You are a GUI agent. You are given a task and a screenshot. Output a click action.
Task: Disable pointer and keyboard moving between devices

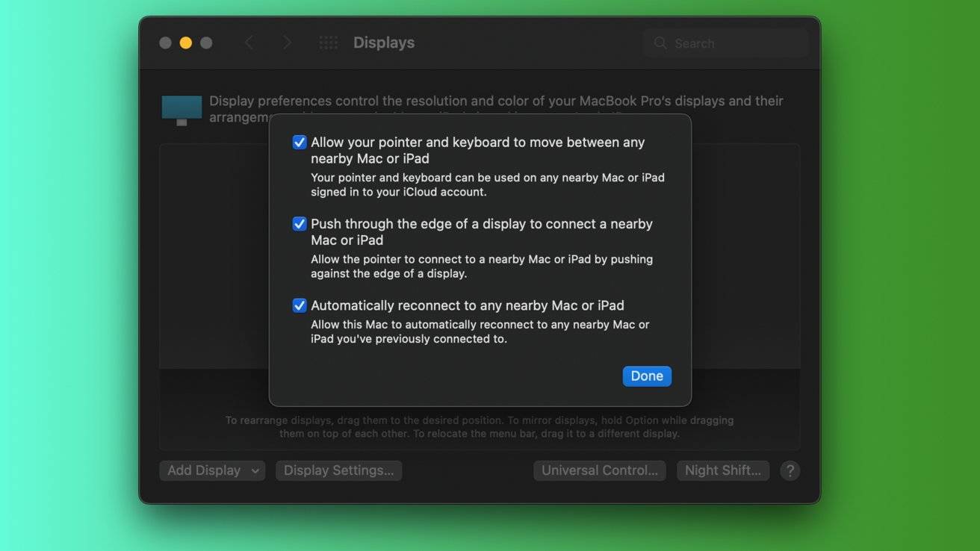(300, 143)
